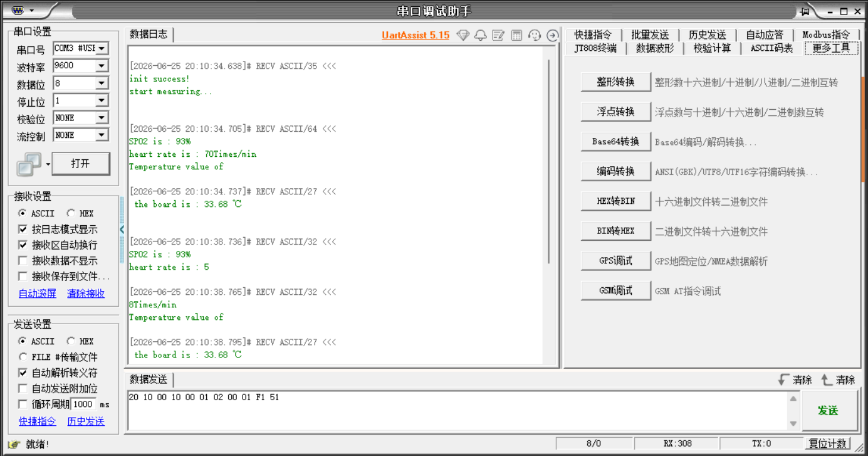This screenshot has height=456, width=868.
Task: Click the 发送 send button
Action: pos(828,411)
